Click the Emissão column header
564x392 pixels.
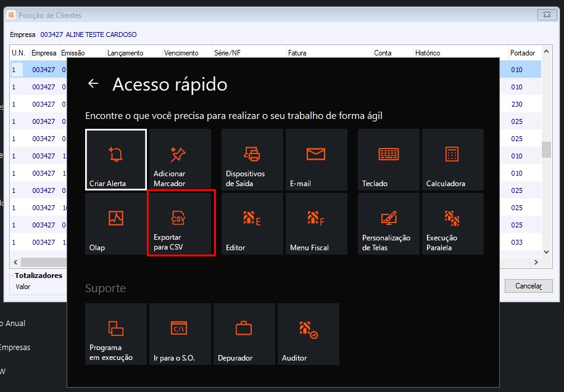click(x=82, y=53)
